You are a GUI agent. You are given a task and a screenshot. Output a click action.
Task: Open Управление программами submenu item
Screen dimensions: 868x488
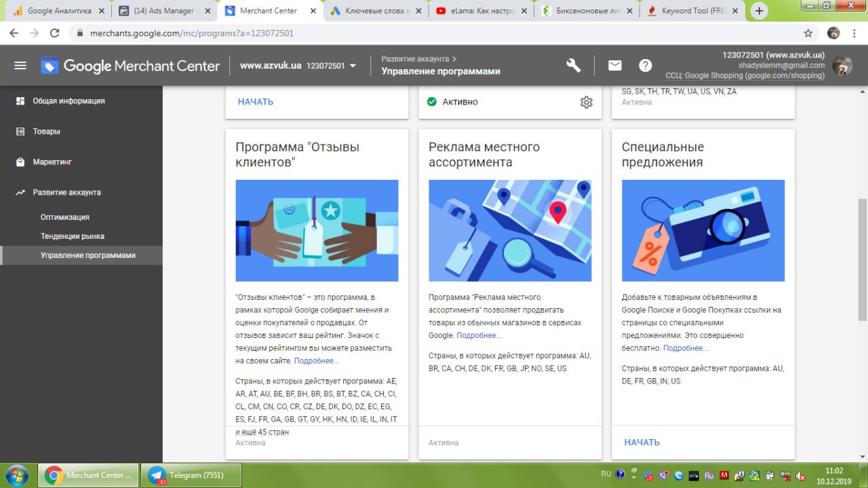pyautogui.click(x=88, y=255)
